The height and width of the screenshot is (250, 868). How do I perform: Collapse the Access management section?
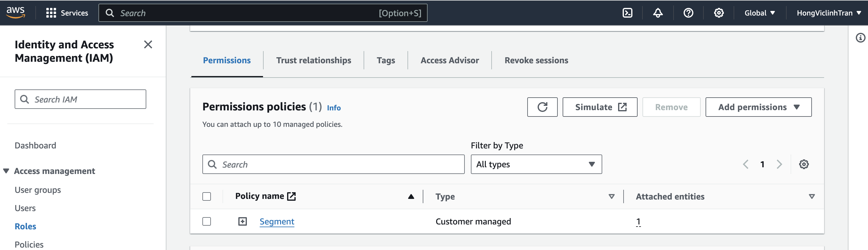pos(6,171)
